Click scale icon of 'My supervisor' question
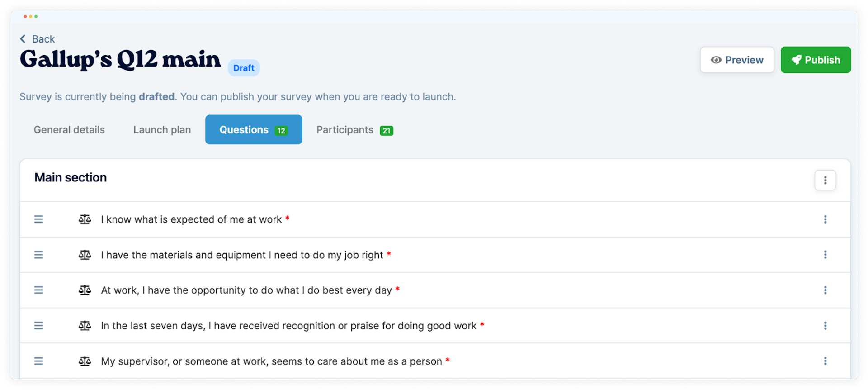The image size is (868, 390). 85,361
